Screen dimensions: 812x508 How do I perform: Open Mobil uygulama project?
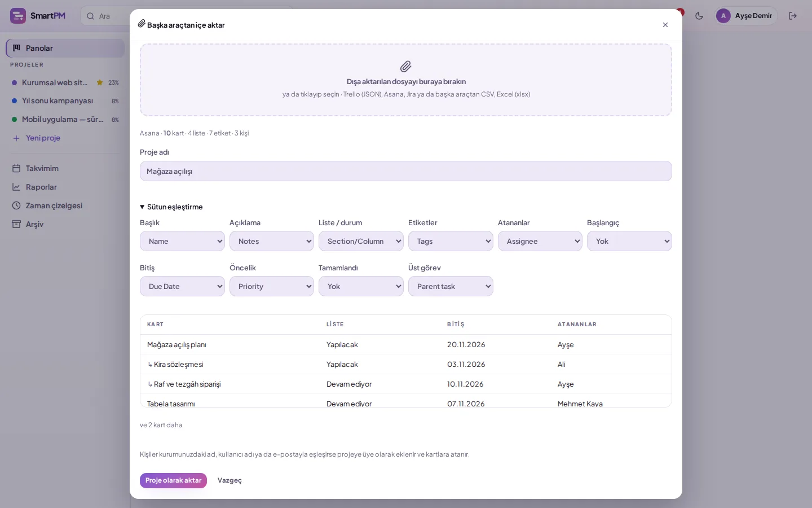coord(63,120)
